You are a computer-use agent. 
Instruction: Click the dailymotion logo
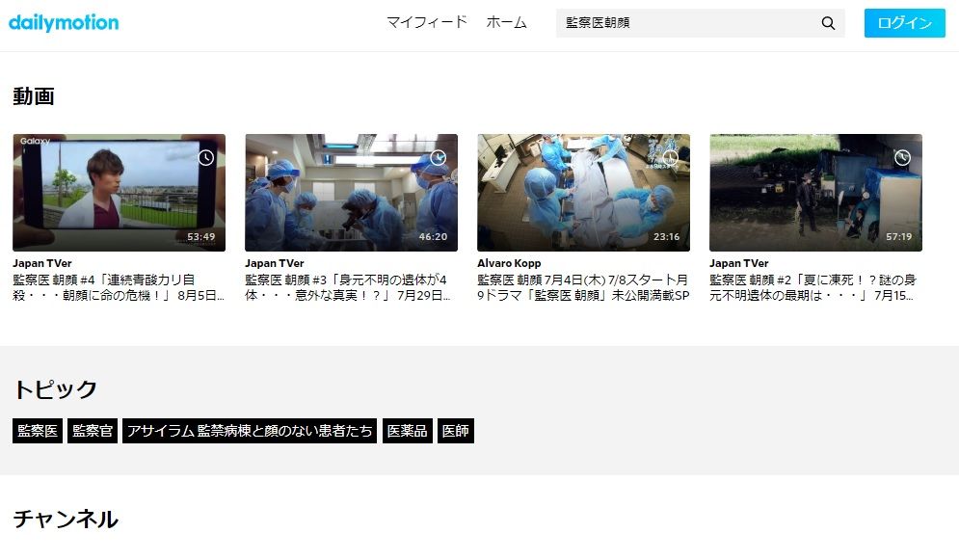coord(64,22)
